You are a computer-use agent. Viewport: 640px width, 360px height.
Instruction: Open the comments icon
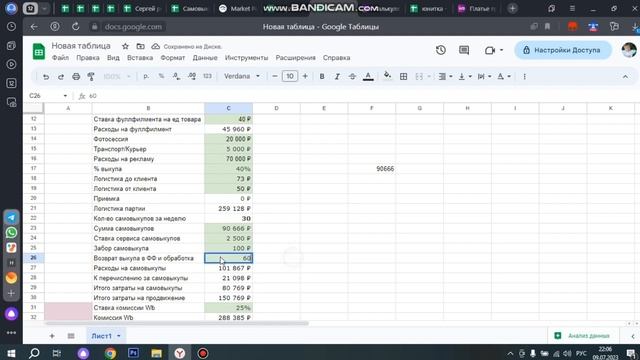pyautogui.click(x=464, y=50)
